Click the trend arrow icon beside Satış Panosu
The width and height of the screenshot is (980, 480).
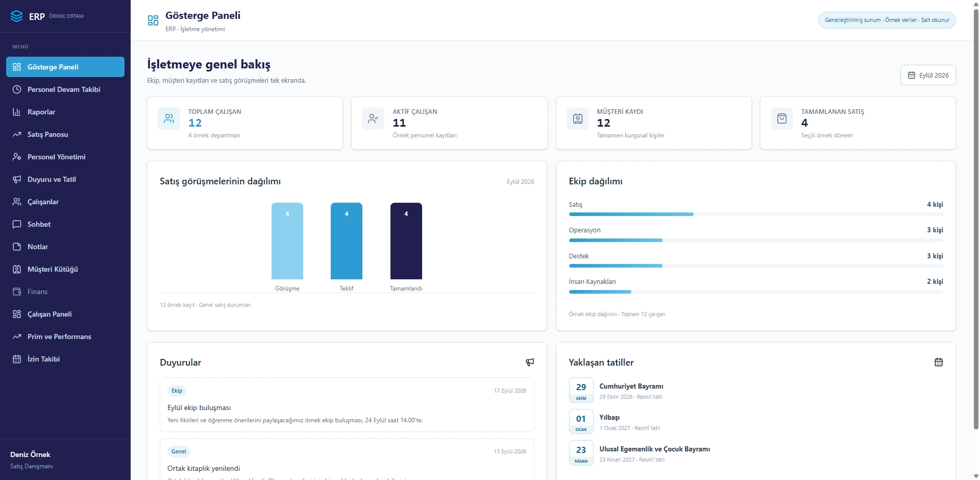tap(17, 134)
